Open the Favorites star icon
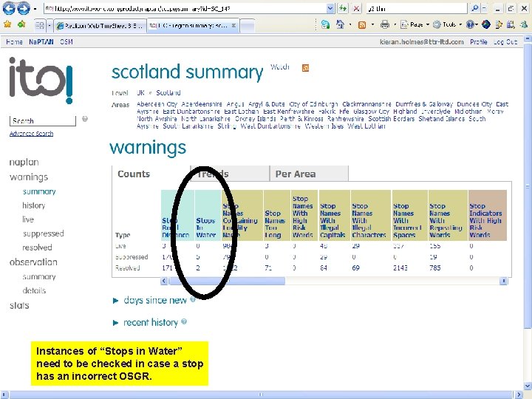Image resolution: width=532 pixels, height=399 pixels. point(7,24)
